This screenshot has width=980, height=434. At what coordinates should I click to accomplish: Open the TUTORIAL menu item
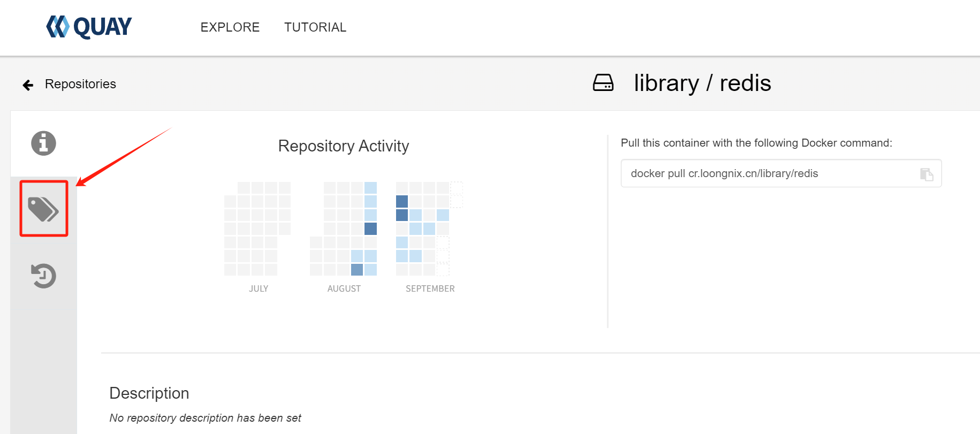315,27
